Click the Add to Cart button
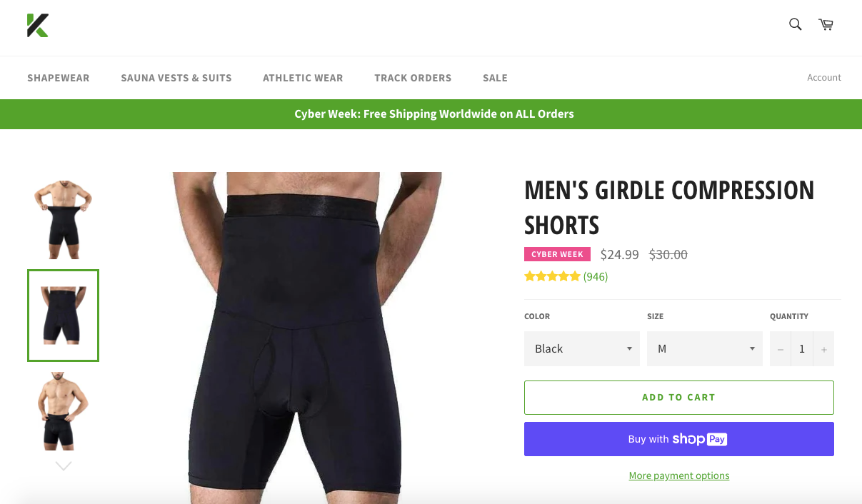Viewport: 862px width, 504px height. coord(679,398)
